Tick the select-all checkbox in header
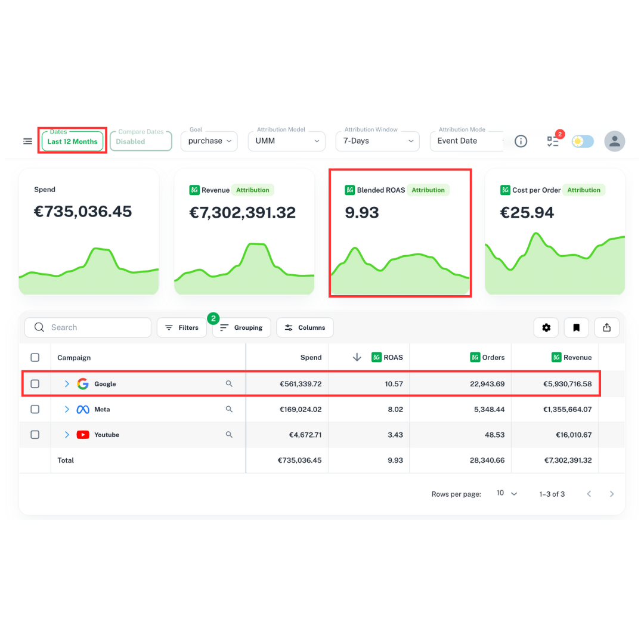Image resolution: width=644 pixels, height=644 pixels. [35, 358]
